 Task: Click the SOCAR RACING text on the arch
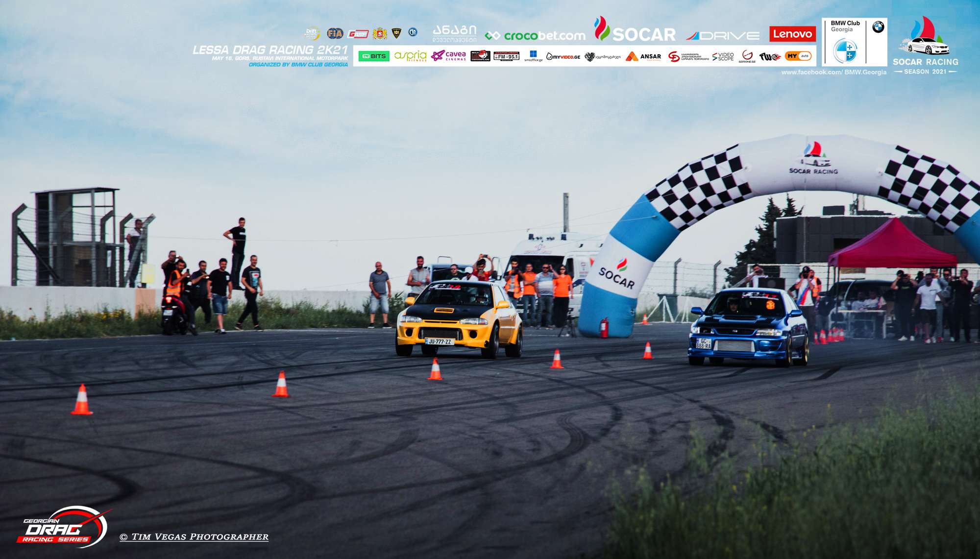[813, 171]
